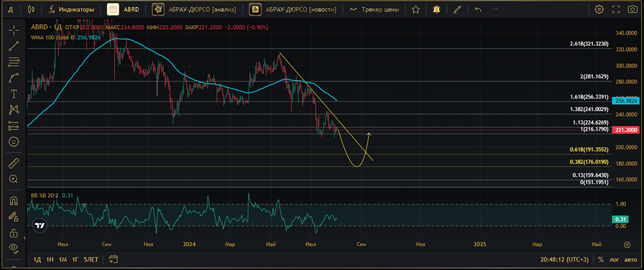The width and height of the screenshot is (644, 270).
Task: Click the alert bell icon
Action: click(x=437, y=10)
